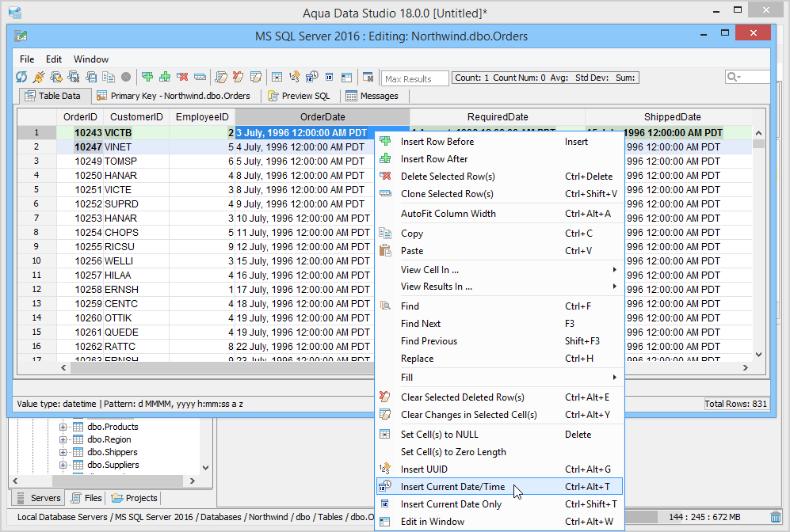The height and width of the screenshot is (532, 790).
Task: Click toolbar Insert UUID 123 icon
Action: (x=294, y=77)
